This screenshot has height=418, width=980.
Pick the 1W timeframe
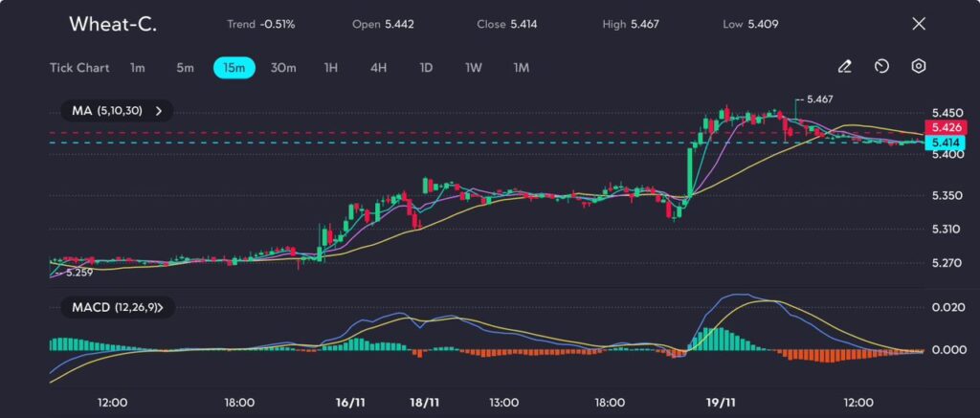pos(474,68)
